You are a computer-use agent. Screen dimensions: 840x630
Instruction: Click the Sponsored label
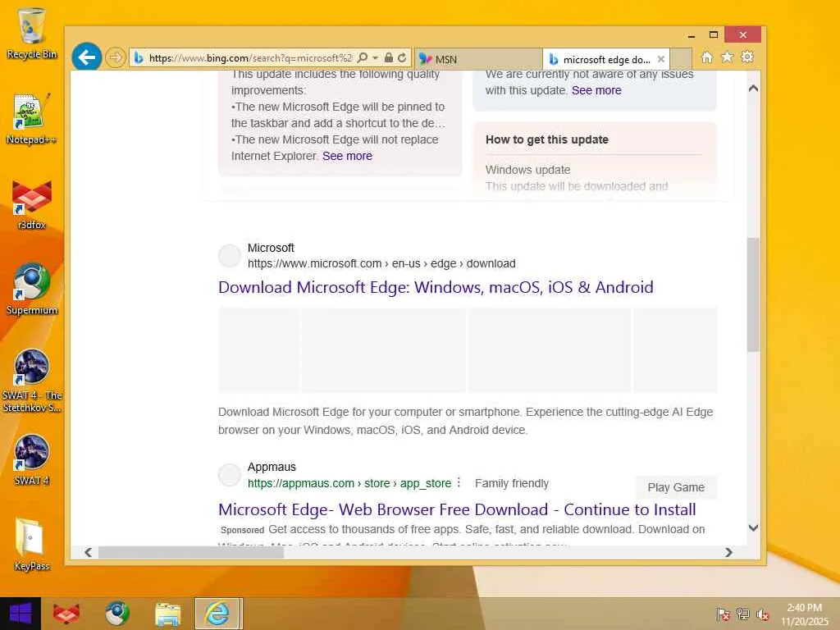click(x=242, y=530)
